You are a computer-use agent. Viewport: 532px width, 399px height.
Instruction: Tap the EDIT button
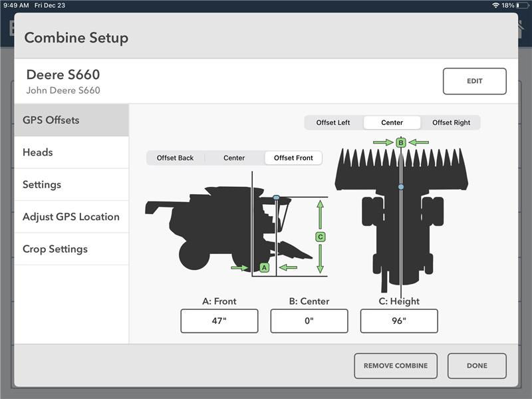[x=474, y=81]
